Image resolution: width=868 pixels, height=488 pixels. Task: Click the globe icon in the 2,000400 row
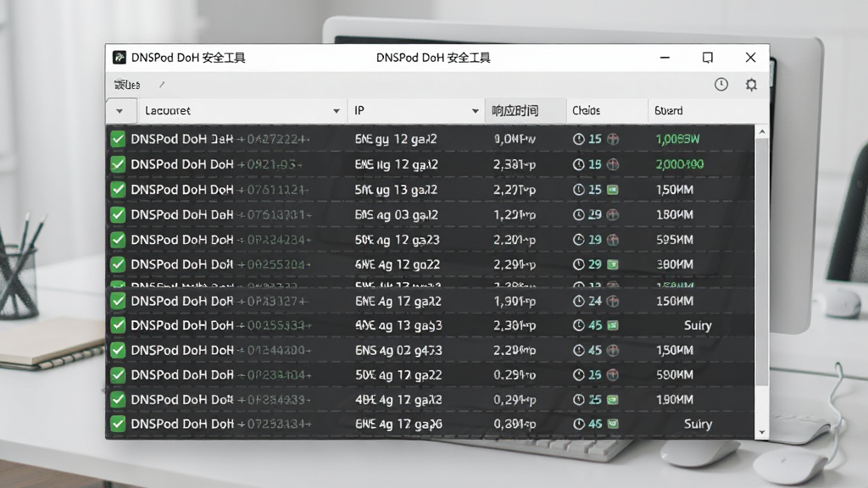pyautogui.click(x=613, y=164)
